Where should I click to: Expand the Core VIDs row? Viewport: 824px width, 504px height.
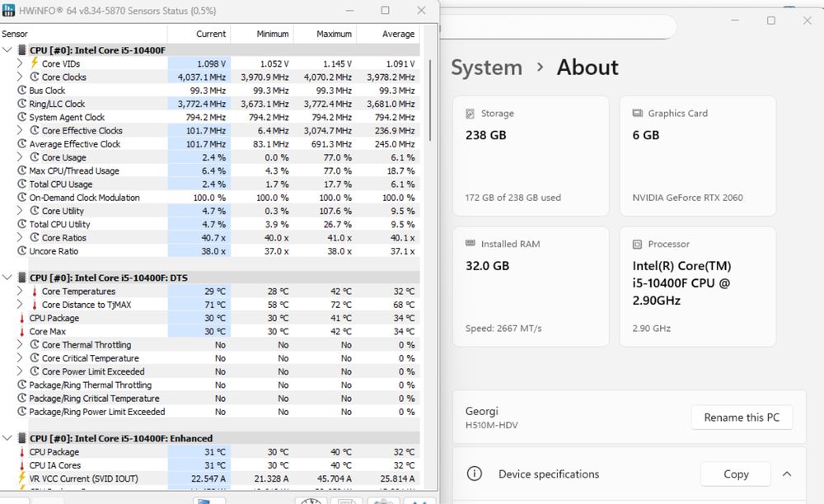(x=20, y=63)
